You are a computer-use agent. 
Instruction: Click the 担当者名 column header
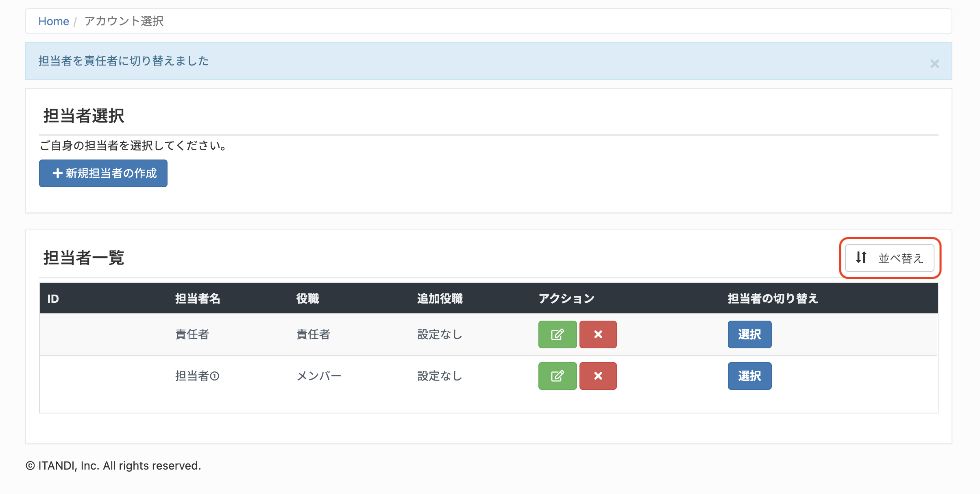tap(198, 299)
